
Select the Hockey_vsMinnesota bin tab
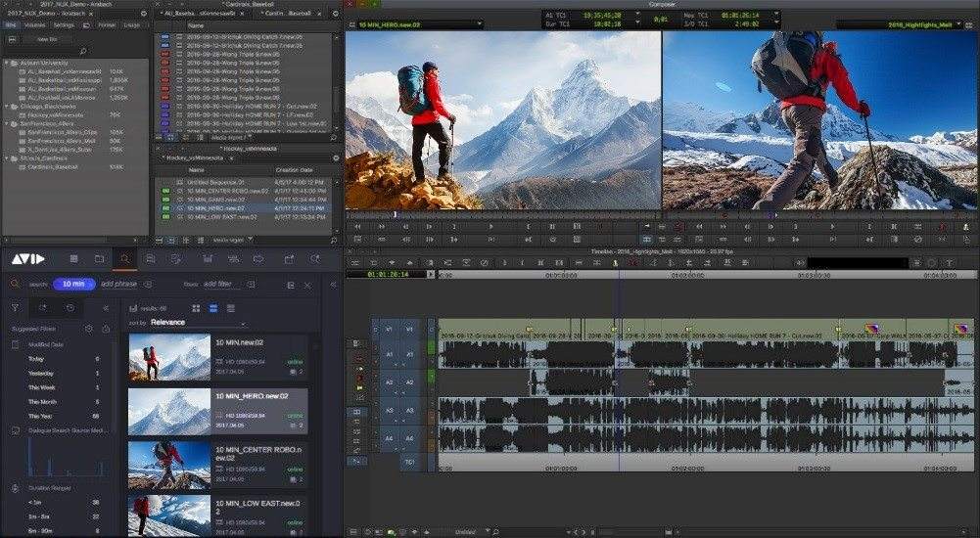[x=193, y=158]
